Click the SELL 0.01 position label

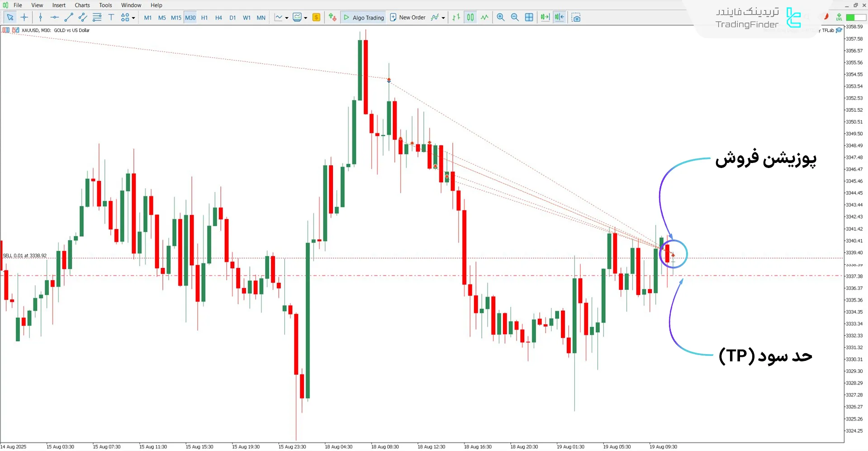pos(24,255)
